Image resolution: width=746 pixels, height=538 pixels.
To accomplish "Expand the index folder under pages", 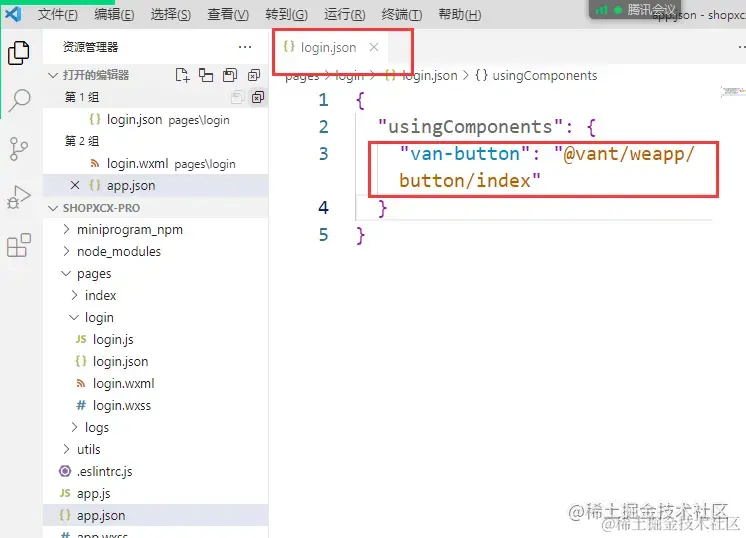I will 75,295.
